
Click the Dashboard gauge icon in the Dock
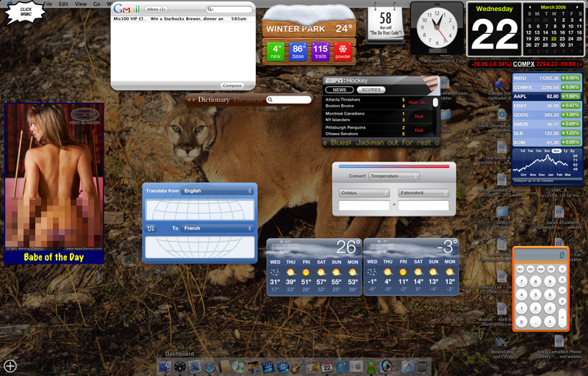[180, 366]
